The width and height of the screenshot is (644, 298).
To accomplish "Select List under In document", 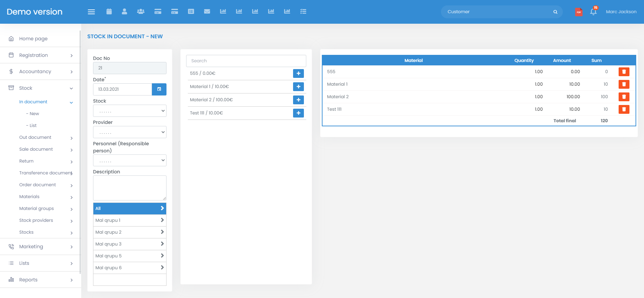I will click(33, 125).
